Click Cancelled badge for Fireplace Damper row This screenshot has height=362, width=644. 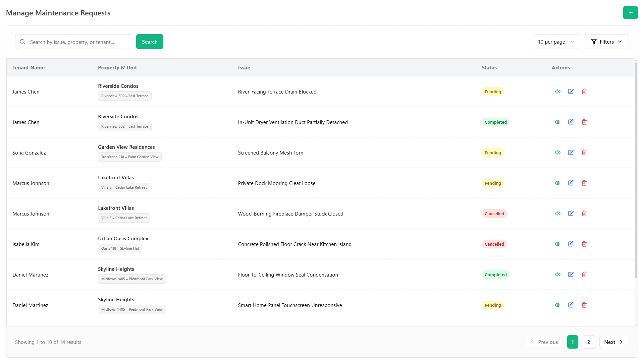point(494,214)
